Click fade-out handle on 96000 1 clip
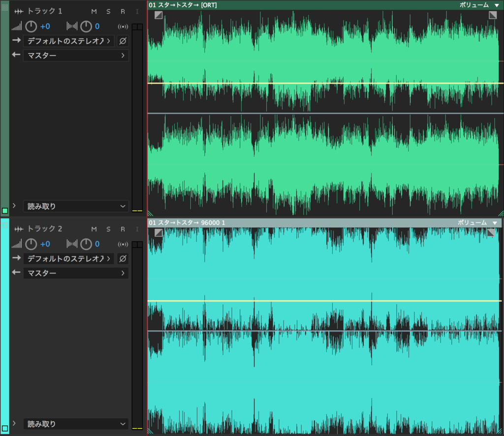Viewport: 504px width, 436px height. (x=491, y=232)
